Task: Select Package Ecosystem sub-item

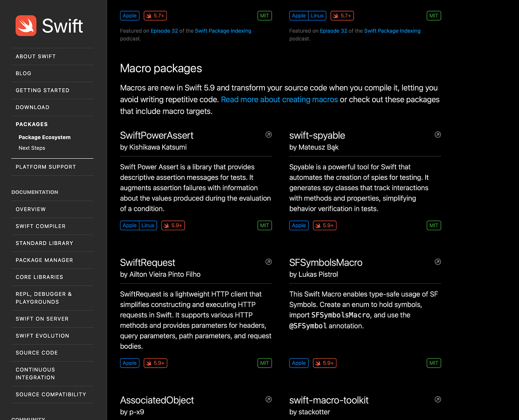Action: point(45,137)
